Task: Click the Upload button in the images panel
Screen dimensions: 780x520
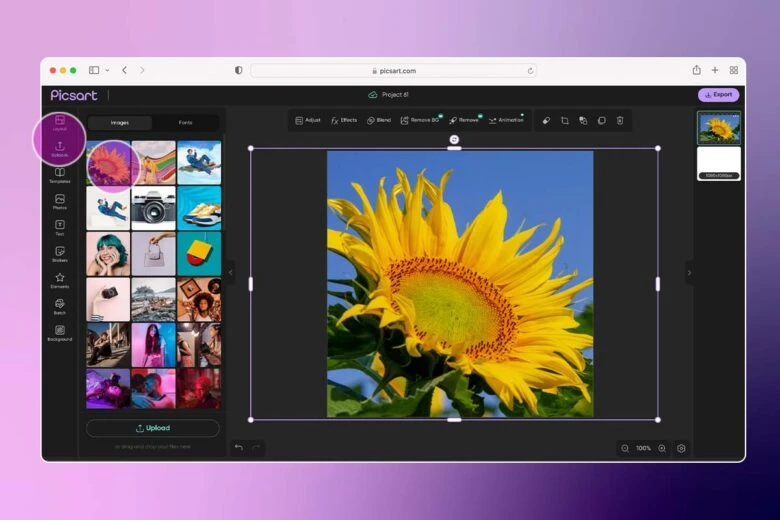Action: [153, 428]
